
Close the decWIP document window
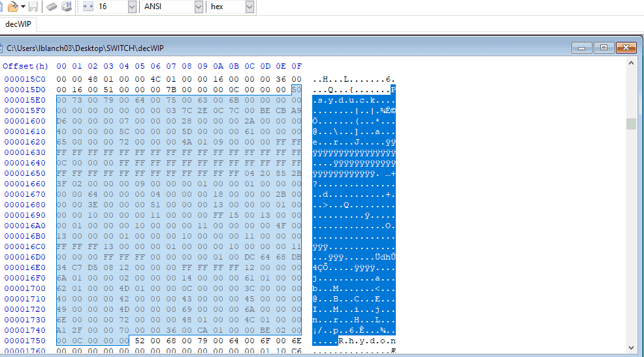[626, 48]
